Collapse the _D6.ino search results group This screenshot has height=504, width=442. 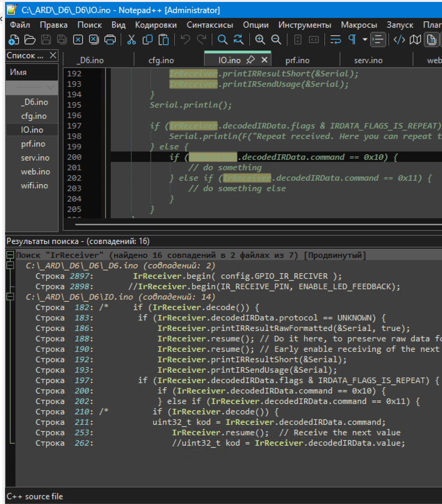tap(10, 266)
